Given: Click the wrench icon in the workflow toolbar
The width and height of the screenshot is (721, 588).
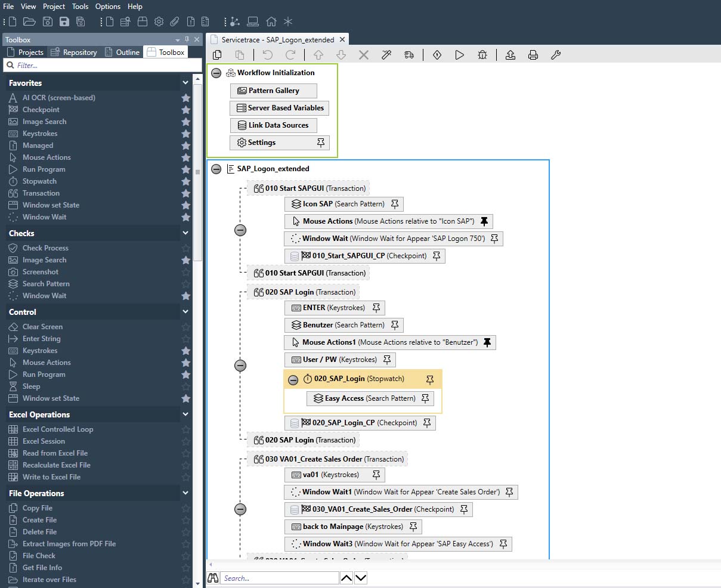Looking at the screenshot, I should (555, 55).
